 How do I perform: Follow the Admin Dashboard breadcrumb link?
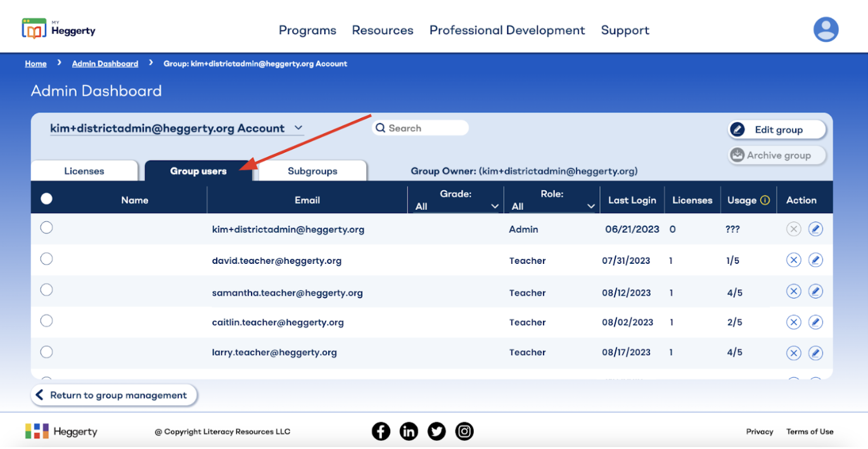coord(105,63)
